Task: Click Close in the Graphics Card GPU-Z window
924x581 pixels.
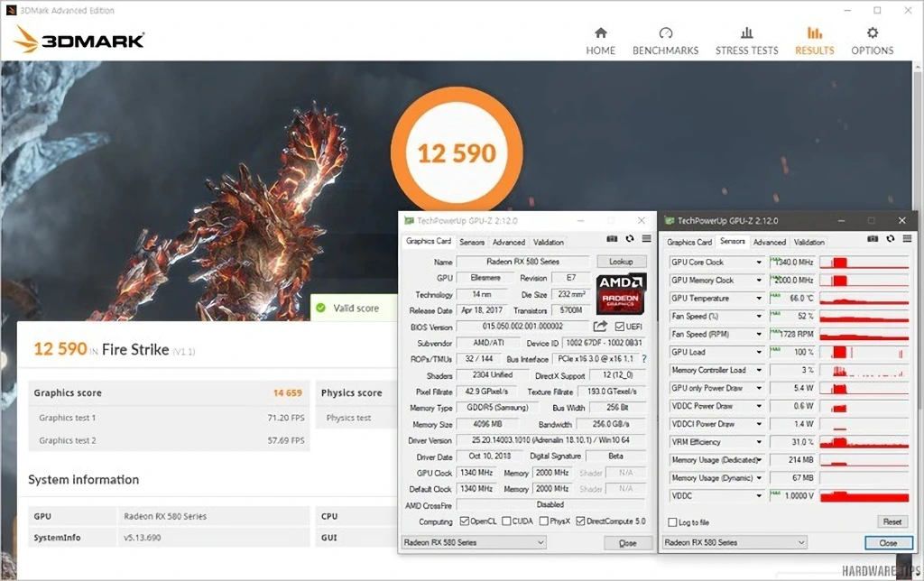Action: [628, 543]
